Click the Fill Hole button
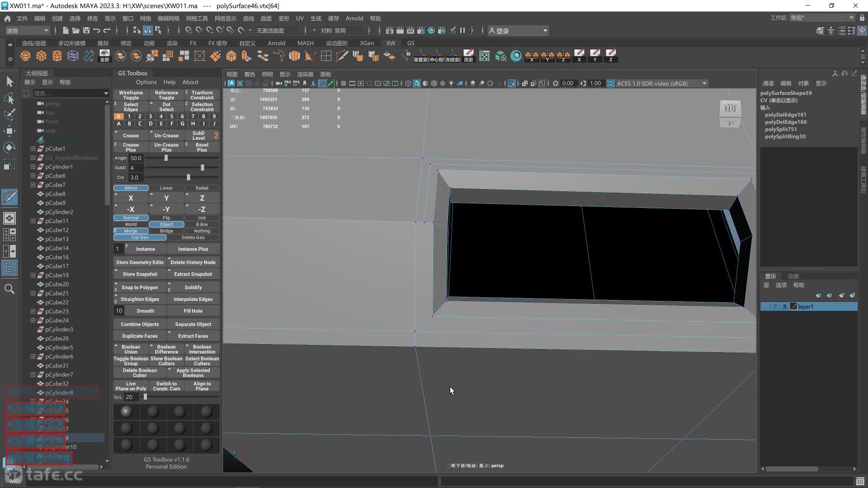 [193, 311]
